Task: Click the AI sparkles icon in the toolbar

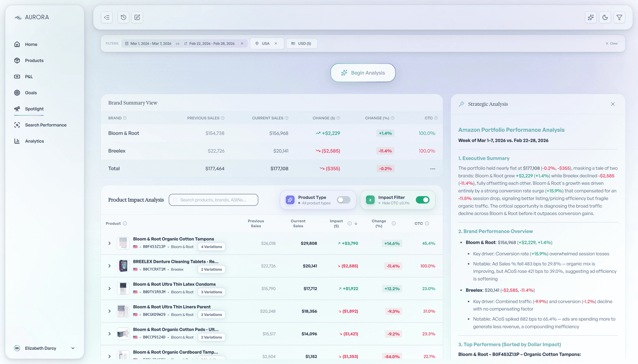Action: click(591, 17)
